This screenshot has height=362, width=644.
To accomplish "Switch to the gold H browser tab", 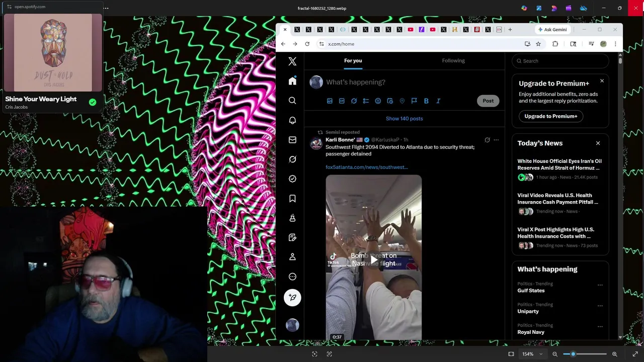I will pos(454,30).
